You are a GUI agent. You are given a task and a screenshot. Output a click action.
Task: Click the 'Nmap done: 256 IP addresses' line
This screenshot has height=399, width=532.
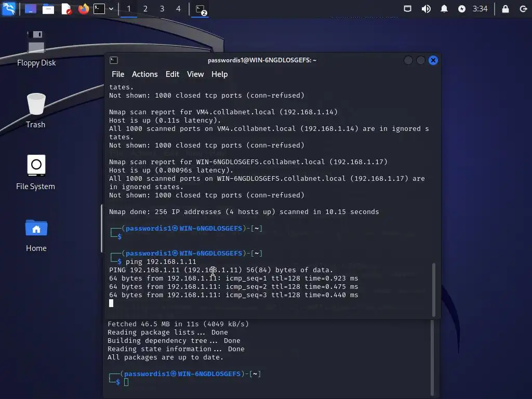click(244, 212)
